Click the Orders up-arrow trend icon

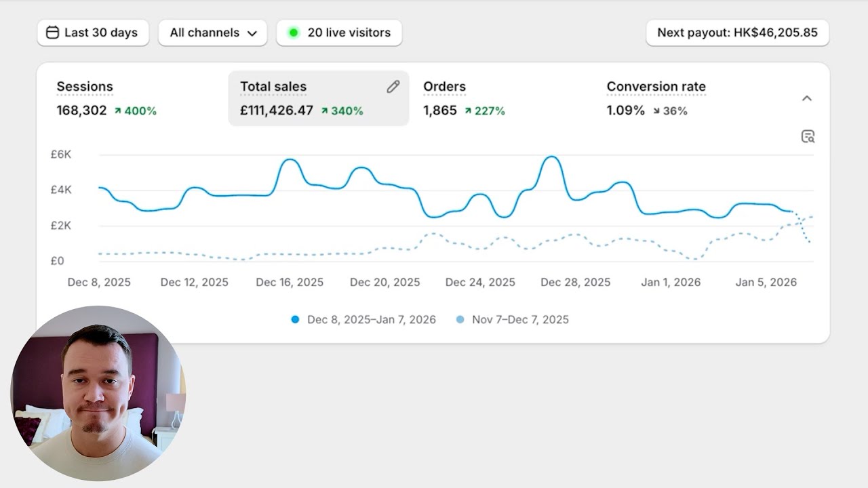coord(468,110)
